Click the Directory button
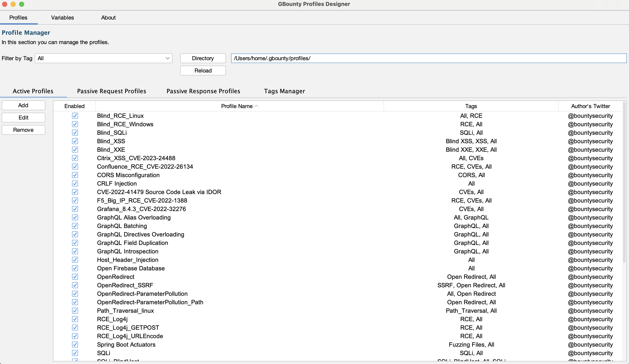This screenshot has height=364, width=629. [x=203, y=58]
